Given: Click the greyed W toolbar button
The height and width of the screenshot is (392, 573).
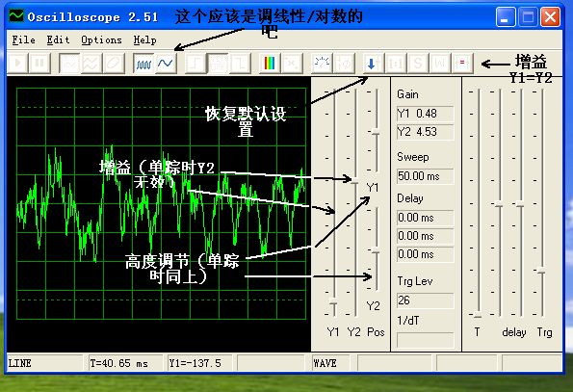Looking at the screenshot, I should coord(439,64).
